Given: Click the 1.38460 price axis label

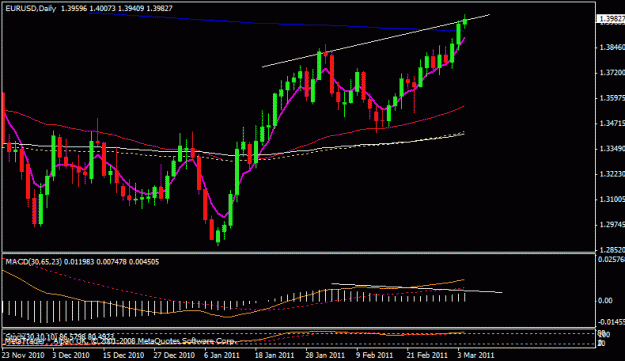Looking at the screenshot, I should [612, 47].
